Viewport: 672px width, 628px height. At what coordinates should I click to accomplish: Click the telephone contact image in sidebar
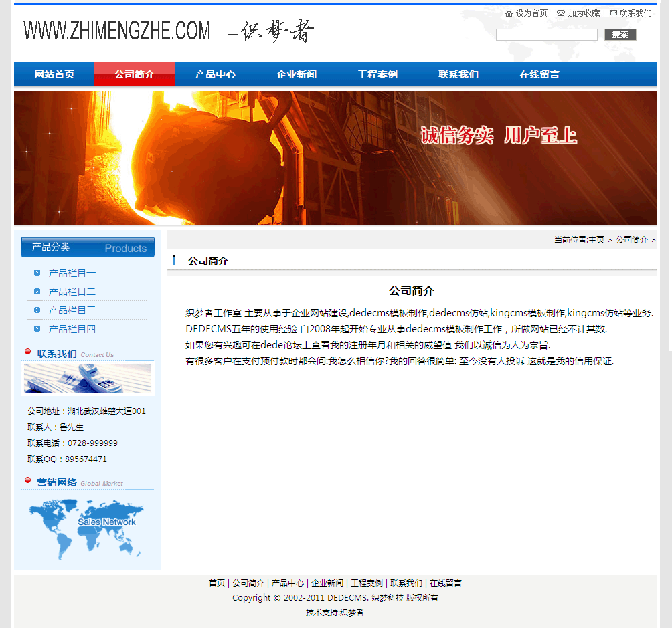tap(88, 379)
